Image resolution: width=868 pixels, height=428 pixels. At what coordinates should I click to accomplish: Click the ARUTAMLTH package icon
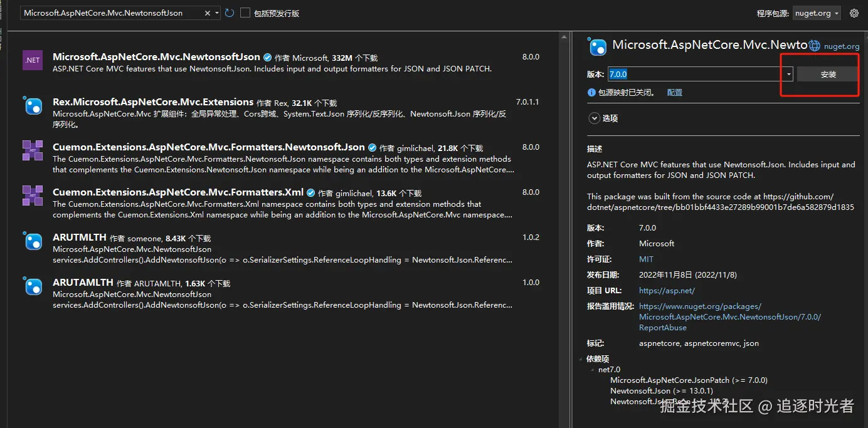coord(33,286)
